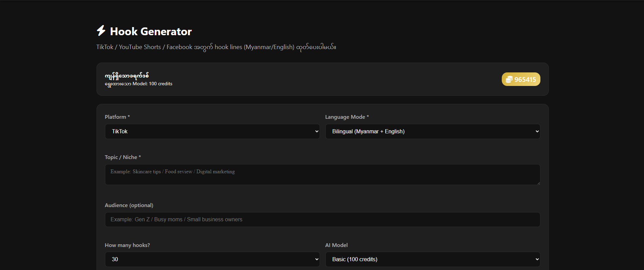Click the coin stack icon in credits badge
The image size is (644, 270).
tap(509, 80)
